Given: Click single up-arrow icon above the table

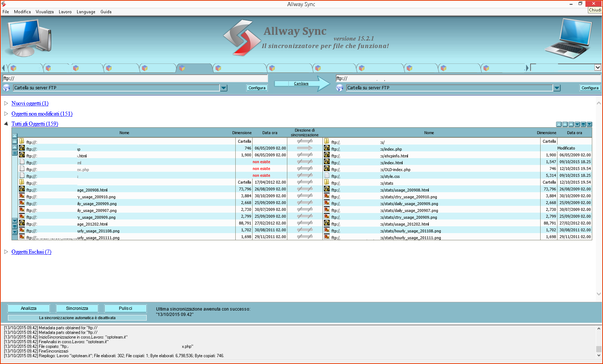Looking at the screenshot, I should pos(571,124).
